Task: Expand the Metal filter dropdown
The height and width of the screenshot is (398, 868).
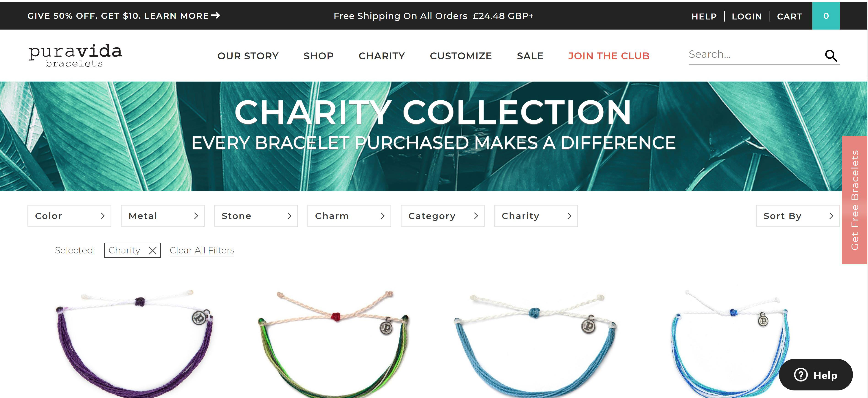Action: click(163, 216)
